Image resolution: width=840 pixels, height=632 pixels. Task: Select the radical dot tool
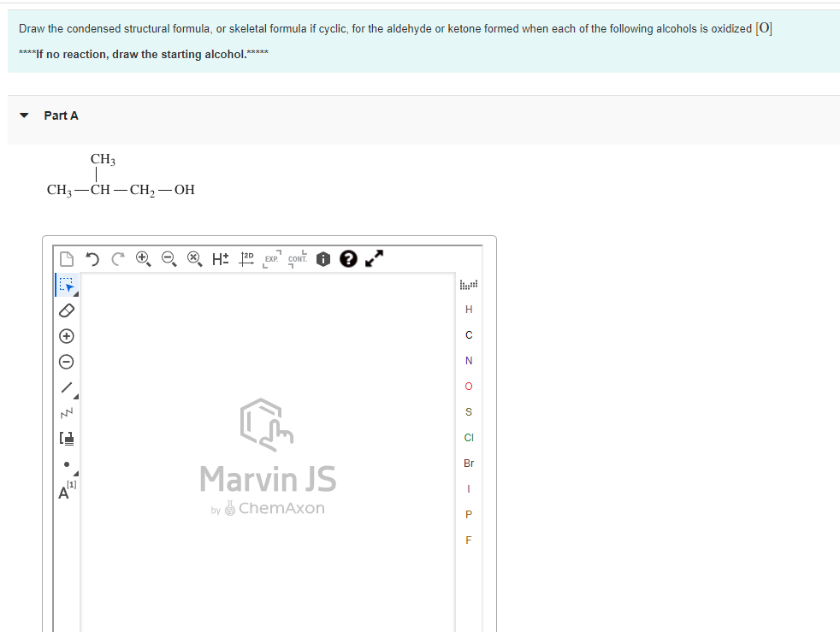pos(67,464)
